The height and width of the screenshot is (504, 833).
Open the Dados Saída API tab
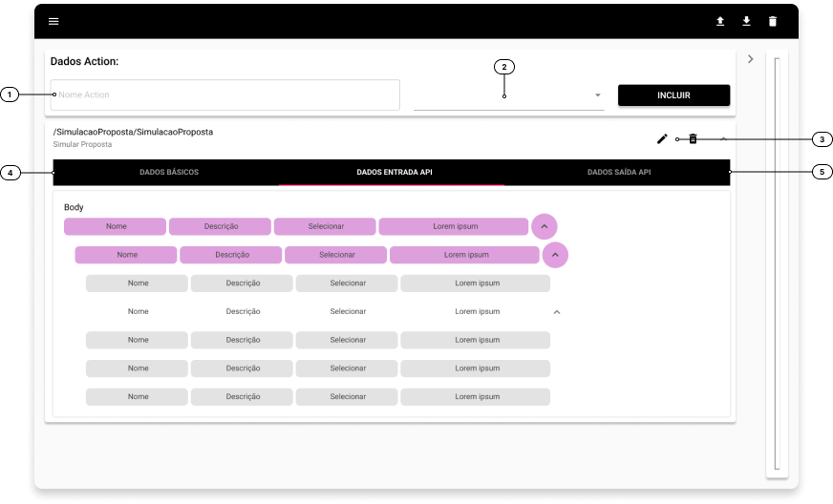pos(618,173)
